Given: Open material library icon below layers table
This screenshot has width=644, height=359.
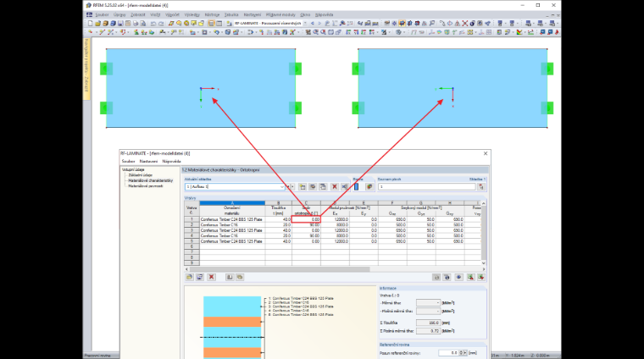Looking at the screenshot, I should (189, 278).
